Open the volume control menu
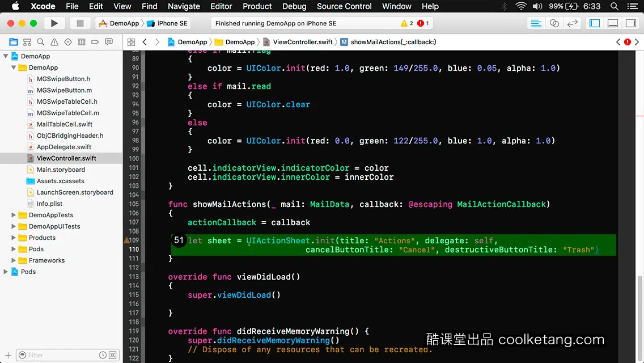Screen dimensions: 644x363 537,6
